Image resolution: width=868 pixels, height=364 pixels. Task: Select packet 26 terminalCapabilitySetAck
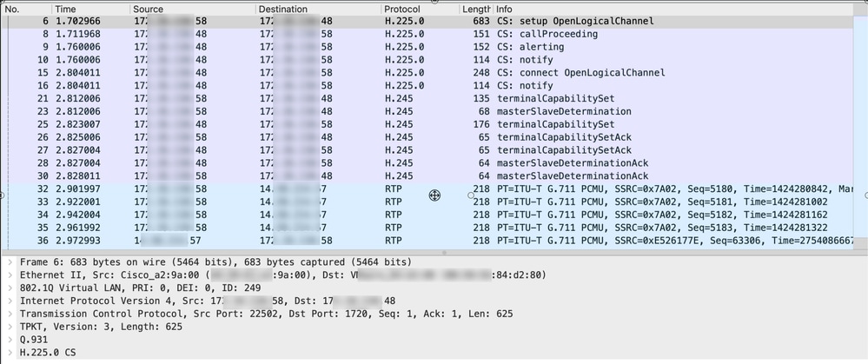[x=427, y=137]
